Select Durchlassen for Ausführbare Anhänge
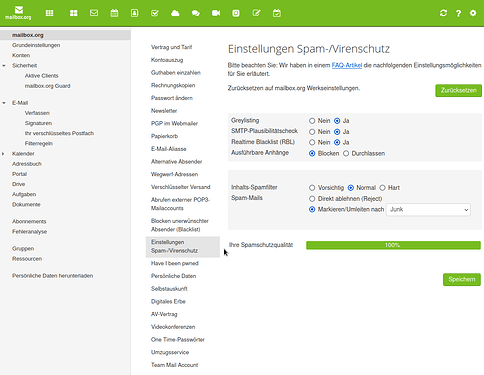 point(346,153)
